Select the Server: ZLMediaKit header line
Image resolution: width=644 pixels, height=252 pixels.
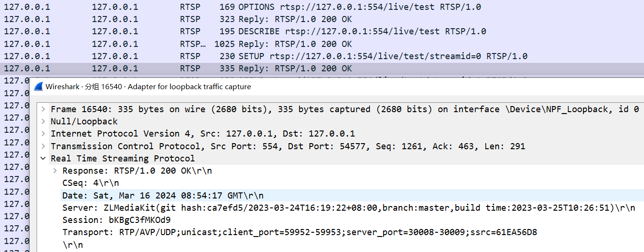click(x=340, y=208)
